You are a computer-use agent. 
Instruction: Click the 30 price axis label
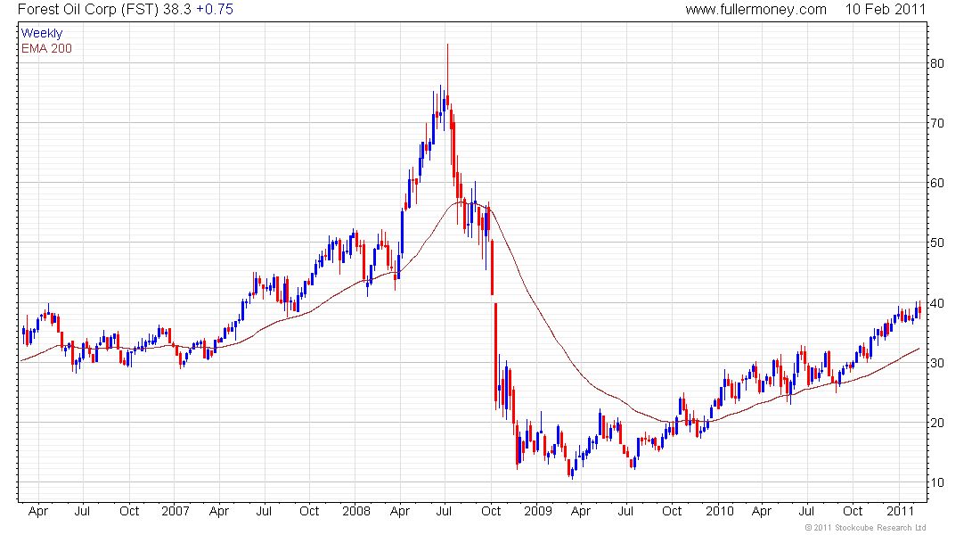937,363
